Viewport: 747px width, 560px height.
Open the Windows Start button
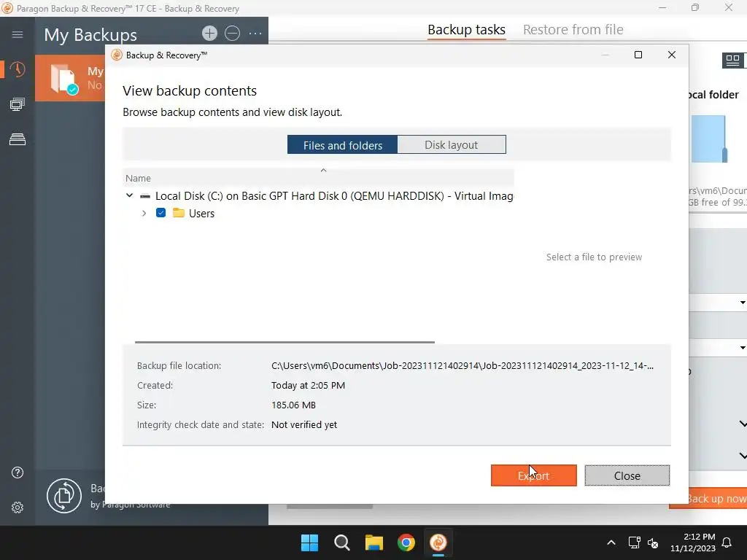pyautogui.click(x=309, y=542)
